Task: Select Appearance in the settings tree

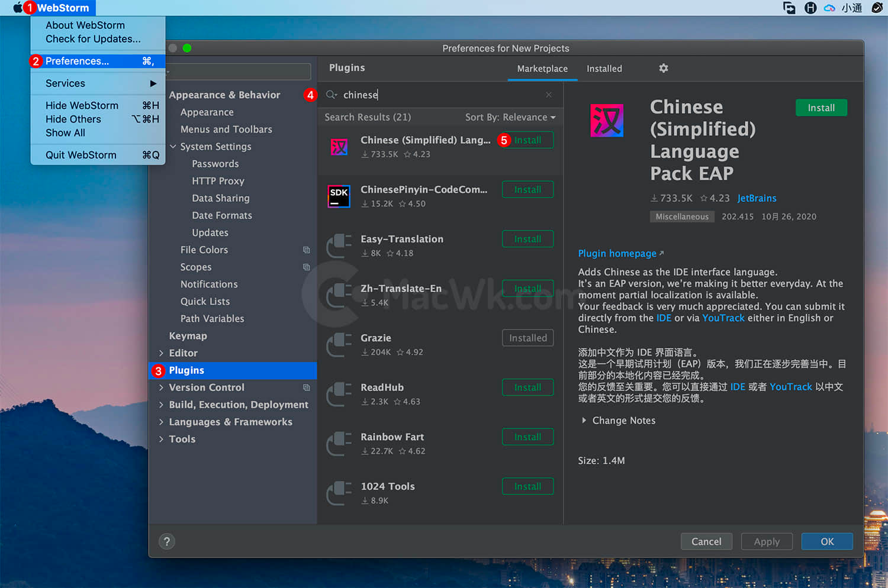Action: (x=207, y=112)
